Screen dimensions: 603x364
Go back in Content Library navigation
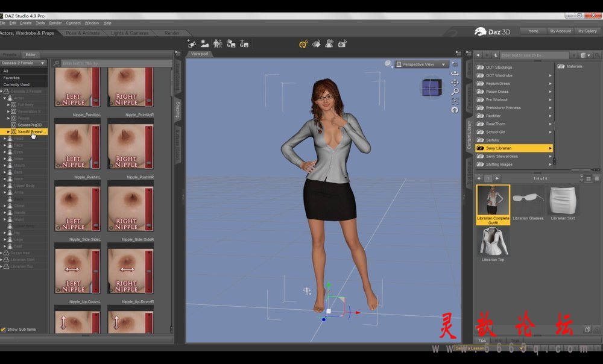(478, 55)
